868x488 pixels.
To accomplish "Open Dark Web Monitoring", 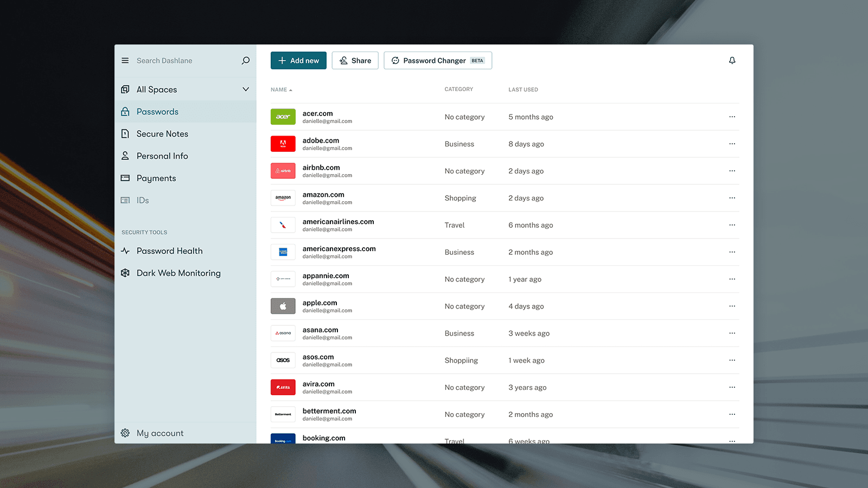I will pyautogui.click(x=186, y=273).
